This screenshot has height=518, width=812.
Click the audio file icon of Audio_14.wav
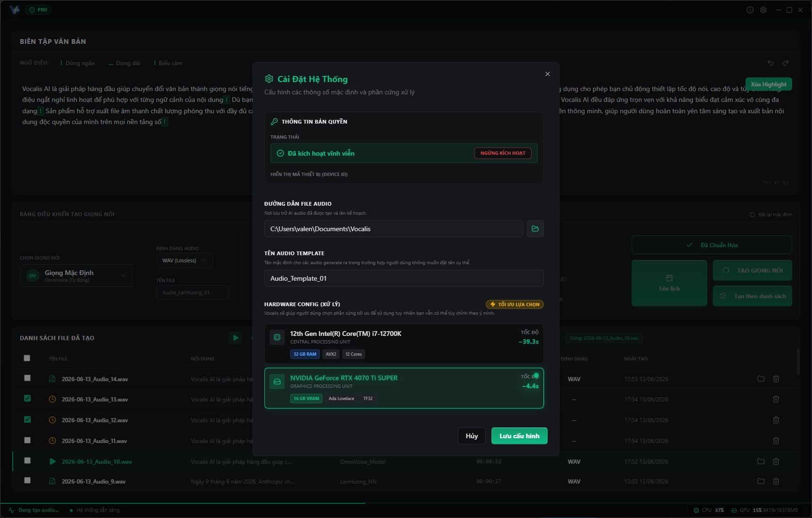pyautogui.click(x=52, y=379)
